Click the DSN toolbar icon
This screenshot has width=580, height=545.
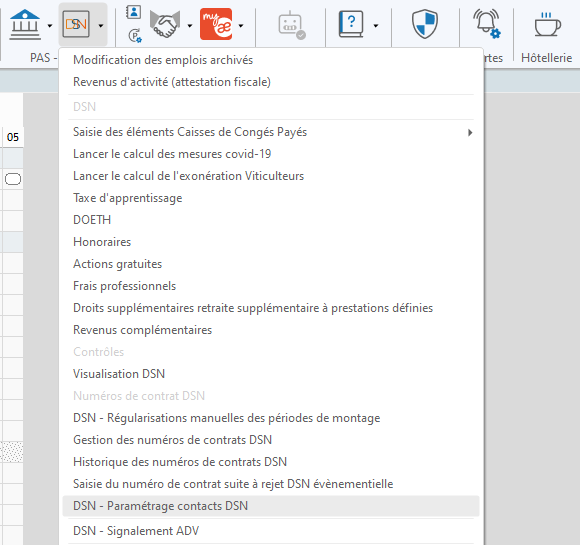click(76, 24)
